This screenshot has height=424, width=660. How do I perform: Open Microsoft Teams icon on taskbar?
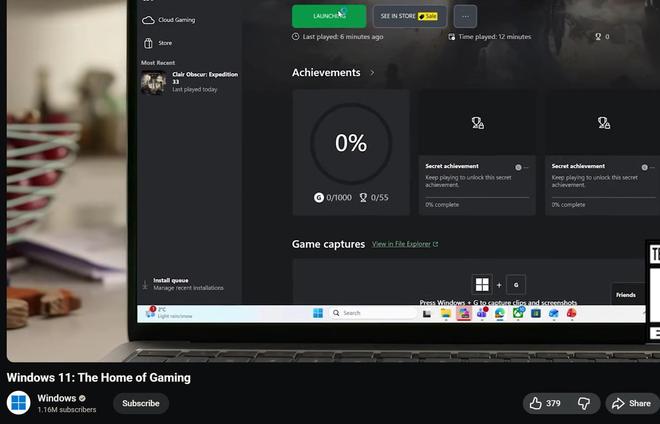(482, 313)
